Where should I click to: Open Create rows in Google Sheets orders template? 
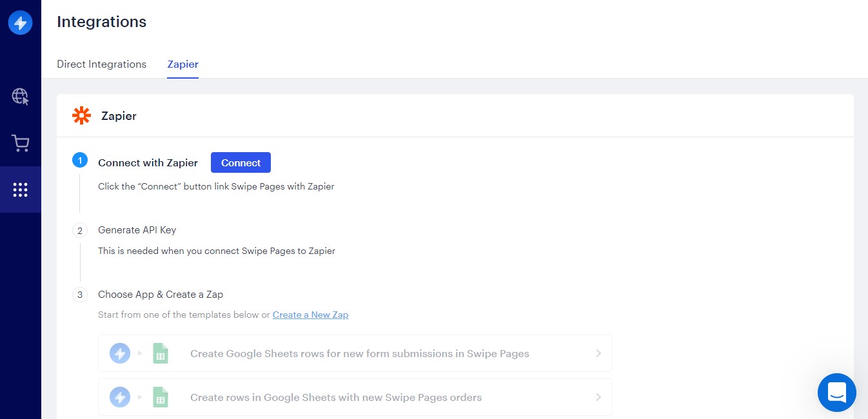pyautogui.click(x=355, y=397)
